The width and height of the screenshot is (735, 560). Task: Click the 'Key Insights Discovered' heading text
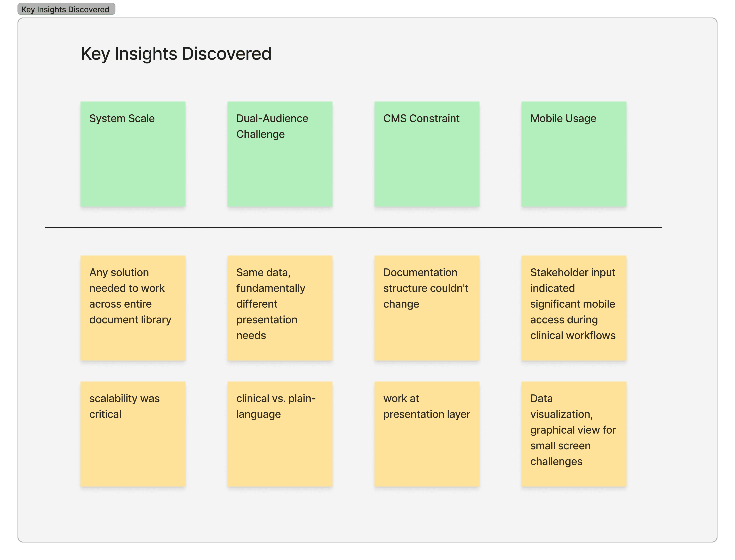tap(176, 54)
